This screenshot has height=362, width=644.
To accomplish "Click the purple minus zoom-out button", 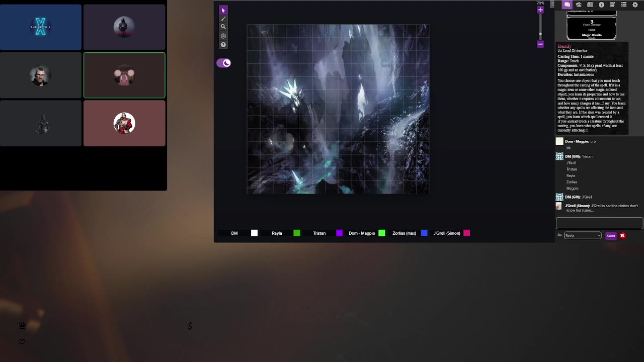I will (540, 44).
